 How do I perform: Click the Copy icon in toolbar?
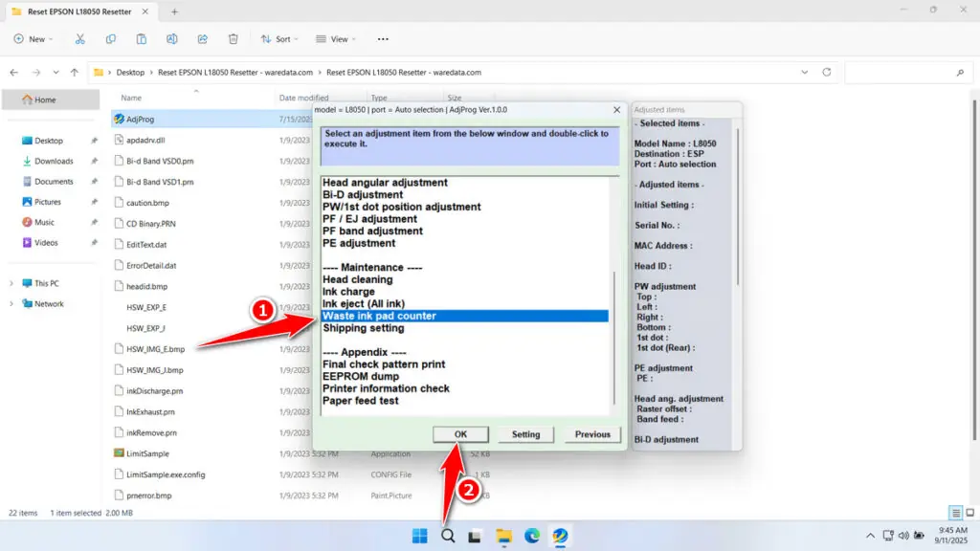click(111, 39)
